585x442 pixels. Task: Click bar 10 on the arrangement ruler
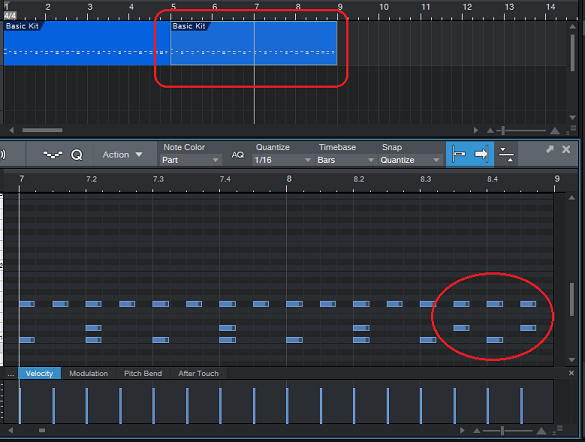[x=384, y=7]
